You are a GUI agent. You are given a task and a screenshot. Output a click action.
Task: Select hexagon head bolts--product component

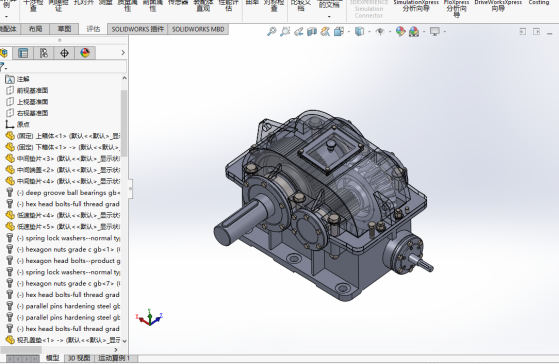click(63, 261)
